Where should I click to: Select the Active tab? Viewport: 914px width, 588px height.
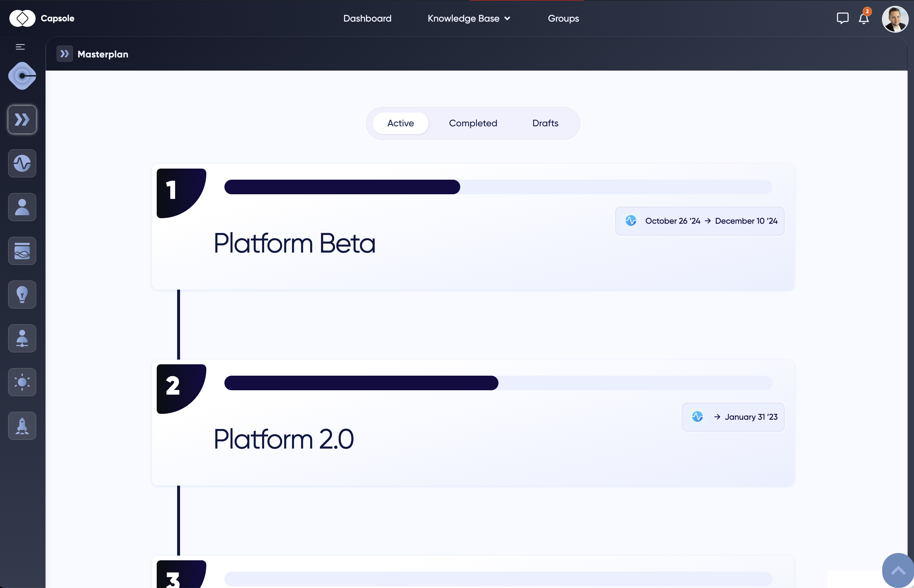tap(400, 123)
